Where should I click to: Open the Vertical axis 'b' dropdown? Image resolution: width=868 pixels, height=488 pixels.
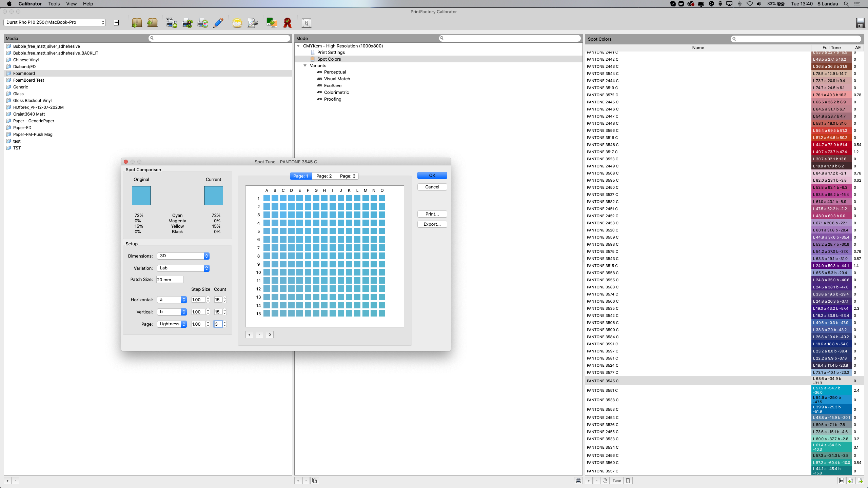click(172, 312)
